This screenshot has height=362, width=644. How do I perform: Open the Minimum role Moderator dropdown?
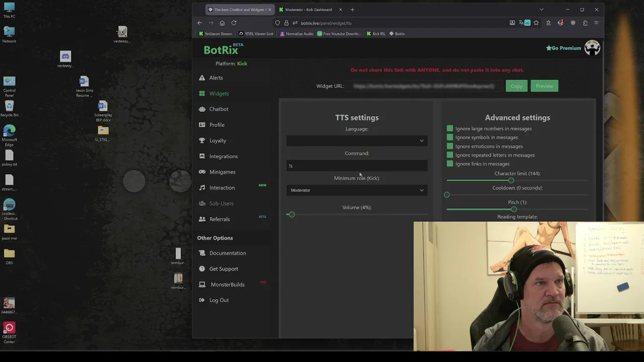[357, 190]
